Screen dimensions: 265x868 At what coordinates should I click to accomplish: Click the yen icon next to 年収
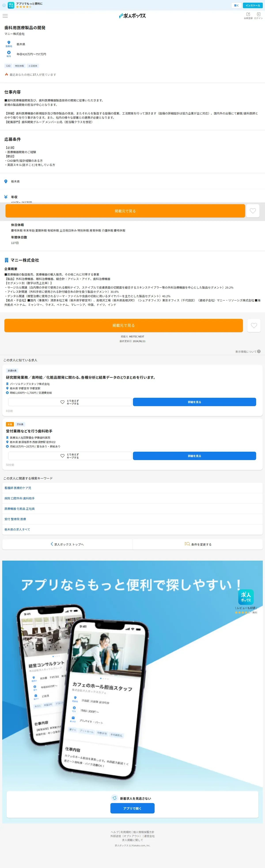(6, 197)
